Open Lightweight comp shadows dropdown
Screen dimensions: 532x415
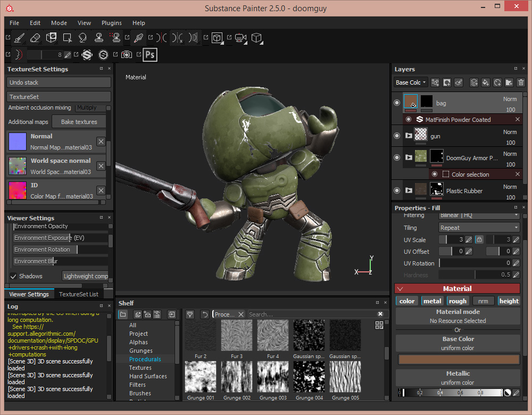pyautogui.click(x=86, y=276)
